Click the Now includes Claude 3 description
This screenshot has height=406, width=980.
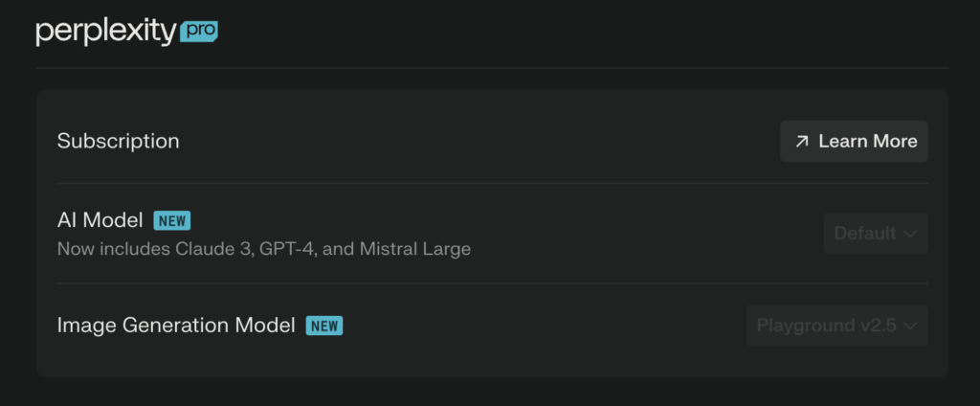point(264,249)
